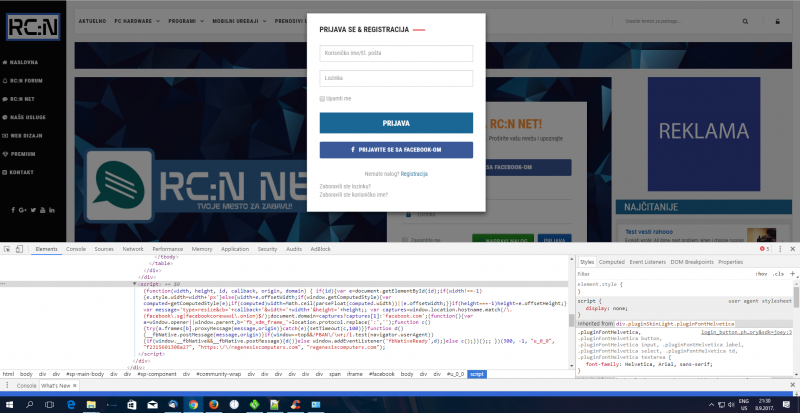The image size is (800, 413).
Task: Open the Event Listeners tab
Action: point(647,262)
